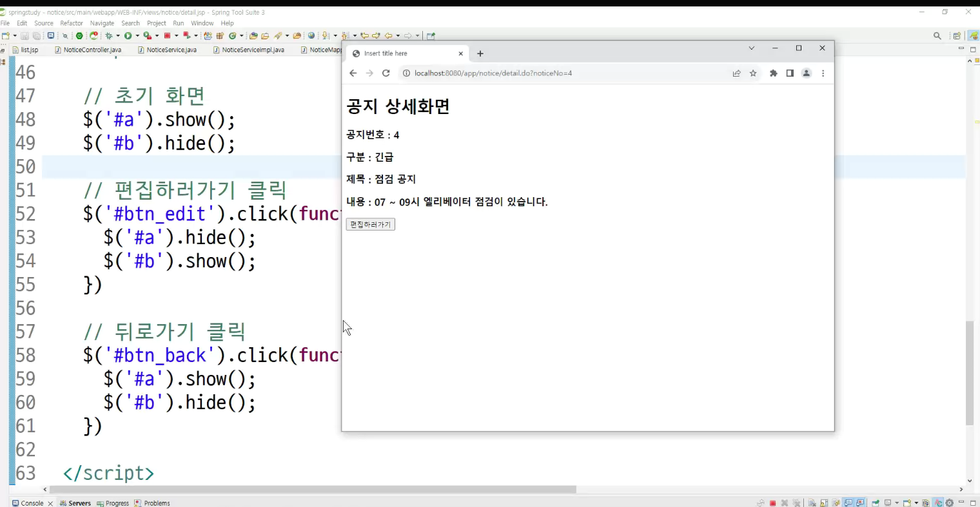This screenshot has height=507, width=980.
Task: Click the 편집하러가기 button
Action: click(370, 224)
